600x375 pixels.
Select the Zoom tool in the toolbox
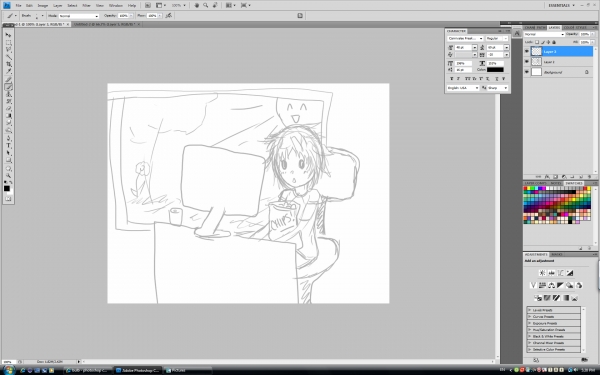pyautogui.click(x=8, y=175)
